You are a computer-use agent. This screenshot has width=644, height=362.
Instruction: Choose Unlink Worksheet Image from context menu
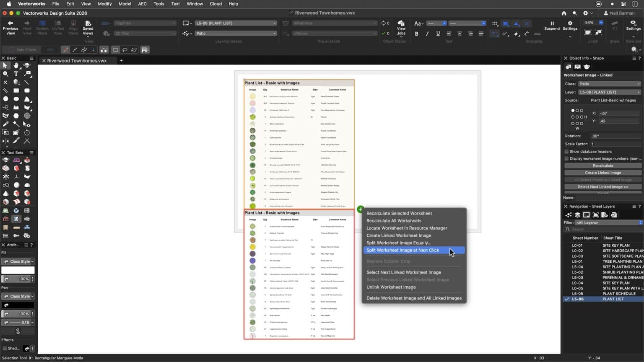tap(391, 287)
